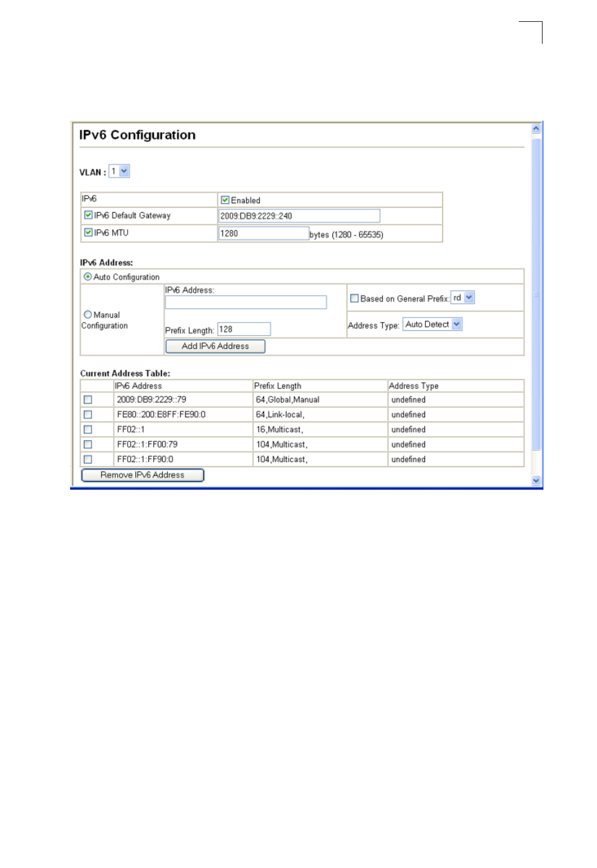Click the scrollbar up arrow
The height and width of the screenshot is (868, 597).
pos(536,129)
